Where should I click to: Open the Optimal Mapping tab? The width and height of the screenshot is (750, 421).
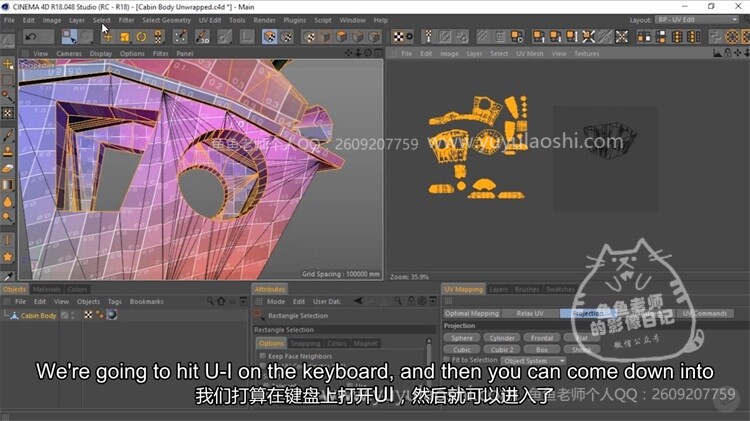click(472, 313)
